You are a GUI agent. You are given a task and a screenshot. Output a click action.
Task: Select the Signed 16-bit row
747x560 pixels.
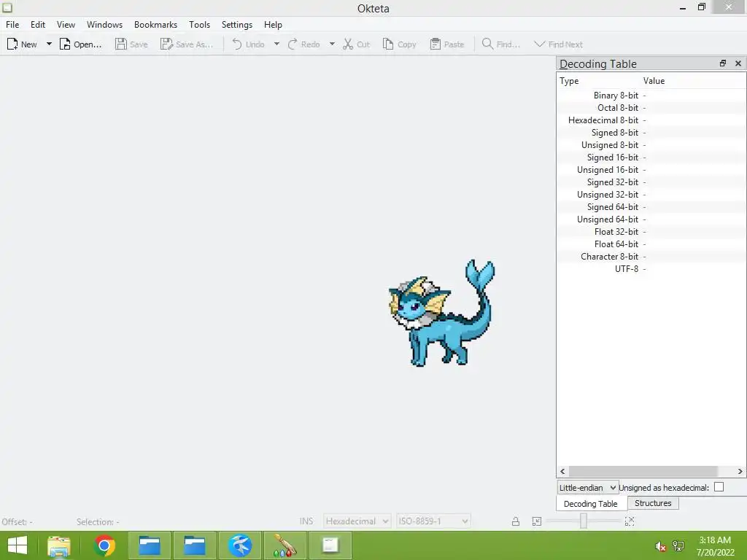pos(651,157)
